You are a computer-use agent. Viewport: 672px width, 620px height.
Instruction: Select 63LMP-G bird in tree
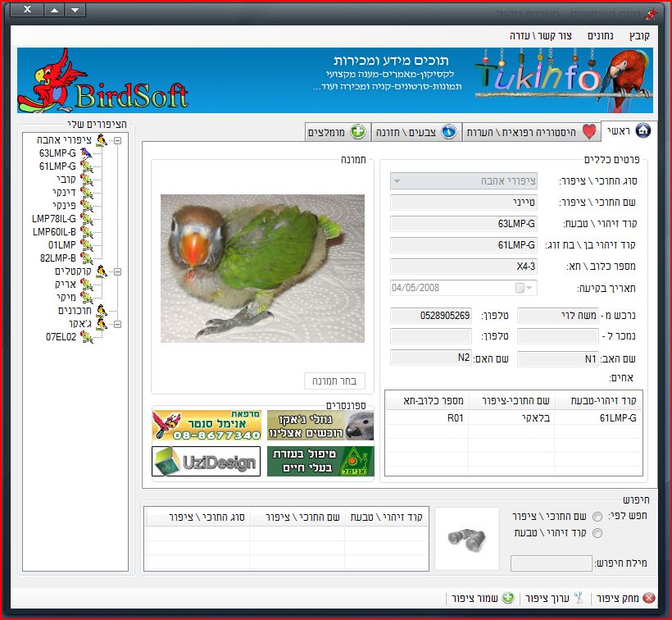pos(57,153)
